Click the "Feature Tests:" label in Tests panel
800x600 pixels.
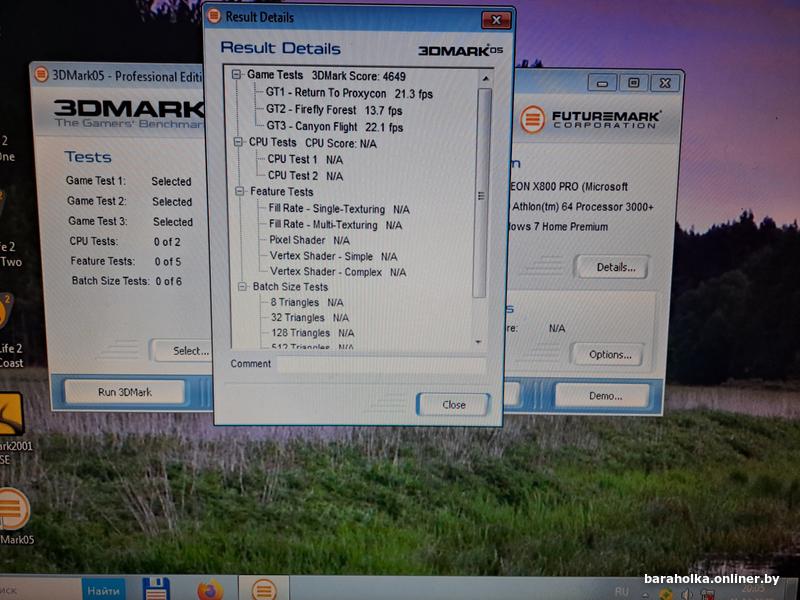[103, 261]
